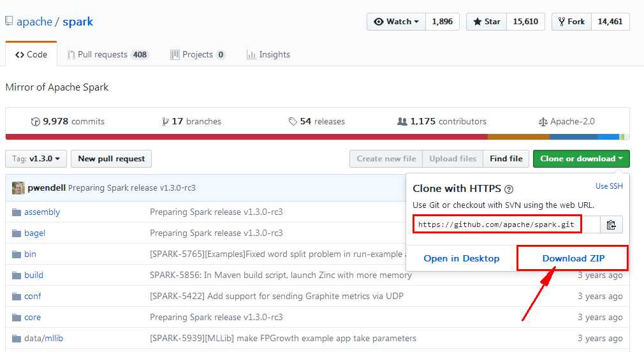This screenshot has height=352, width=644.
Task: Click the core folder icon
Action: click(x=17, y=317)
